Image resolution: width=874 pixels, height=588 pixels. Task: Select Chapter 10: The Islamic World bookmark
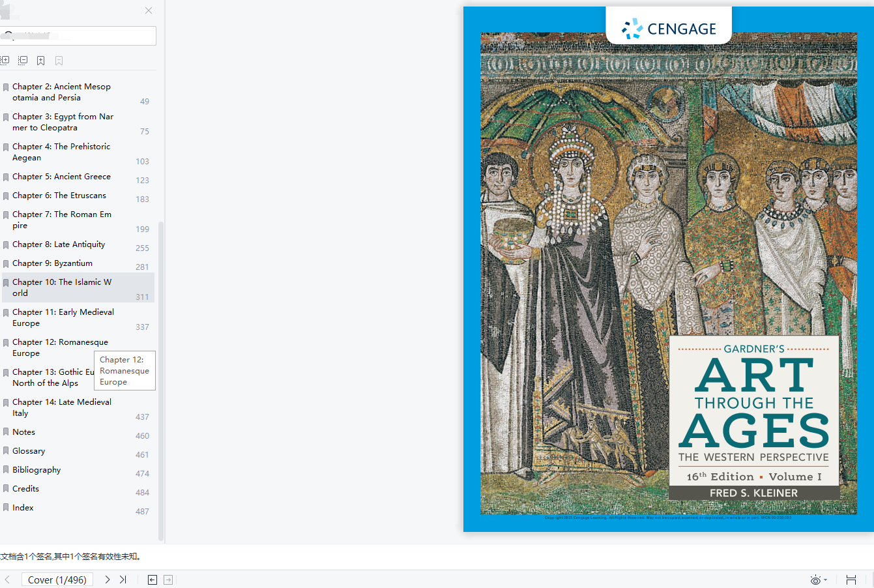click(78, 287)
